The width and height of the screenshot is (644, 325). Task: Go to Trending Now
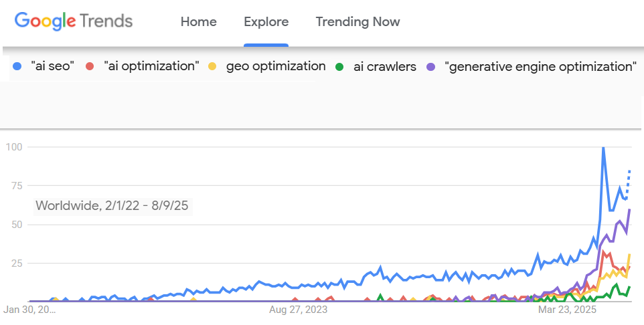(x=357, y=22)
